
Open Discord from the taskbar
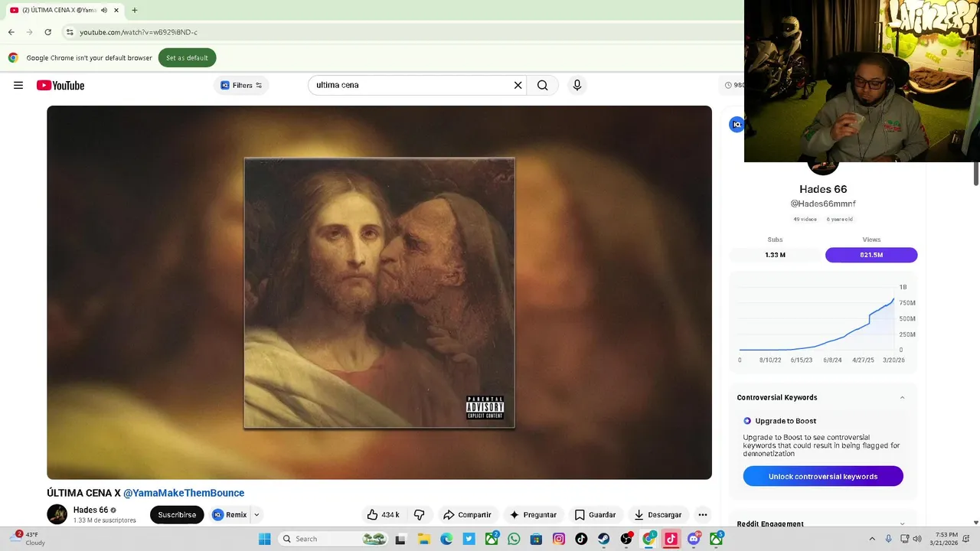pyautogui.click(x=694, y=539)
